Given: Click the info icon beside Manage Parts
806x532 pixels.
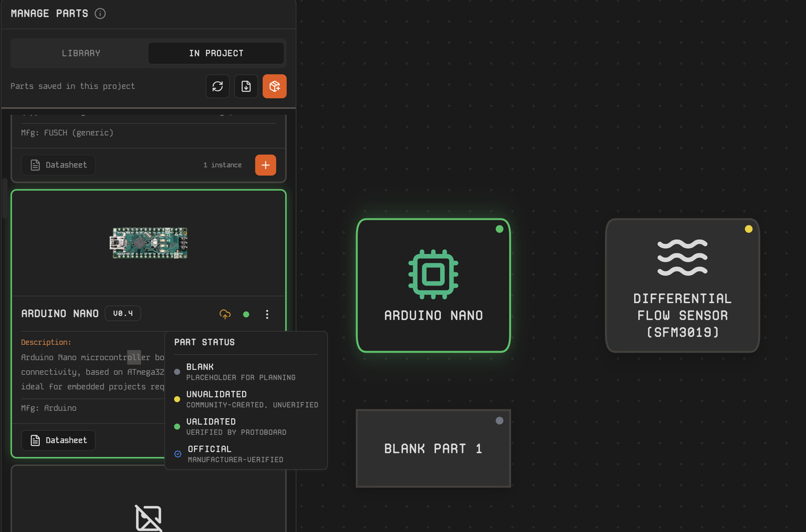Looking at the screenshot, I should point(100,14).
